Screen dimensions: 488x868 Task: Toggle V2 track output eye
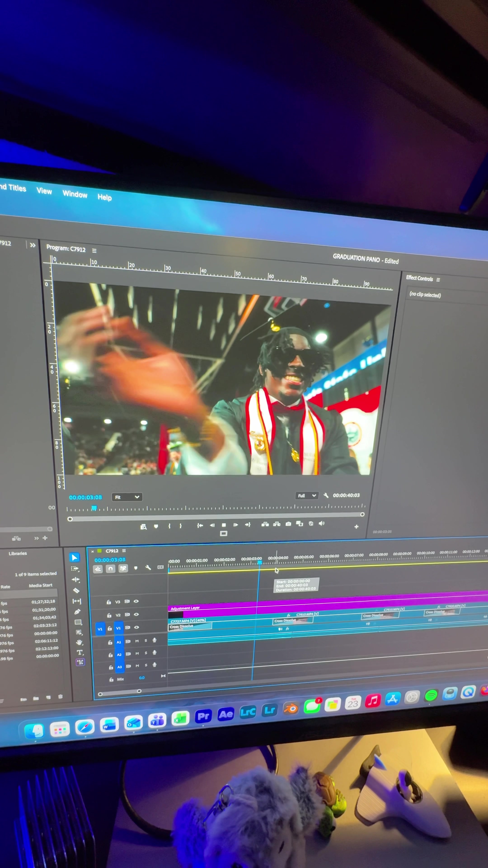click(x=136, y=614)
